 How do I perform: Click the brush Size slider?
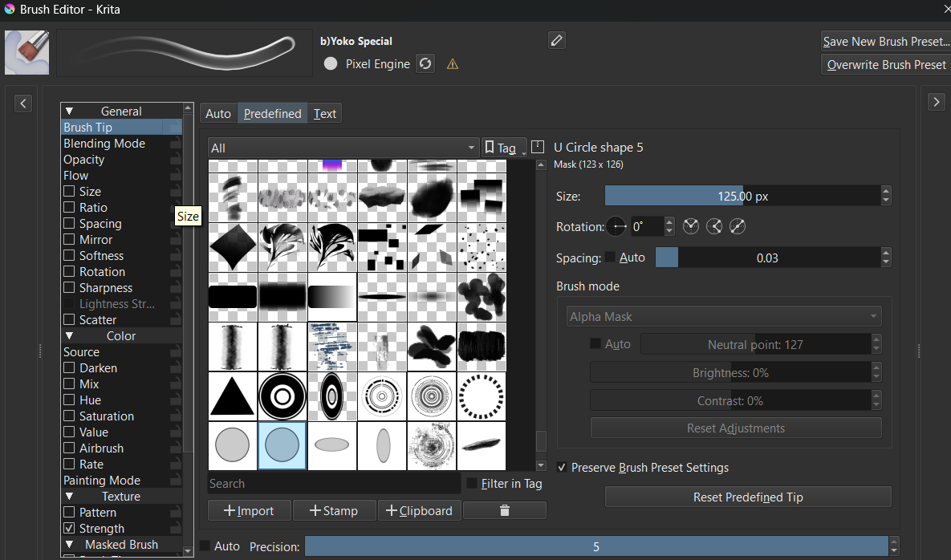[742, 196]
